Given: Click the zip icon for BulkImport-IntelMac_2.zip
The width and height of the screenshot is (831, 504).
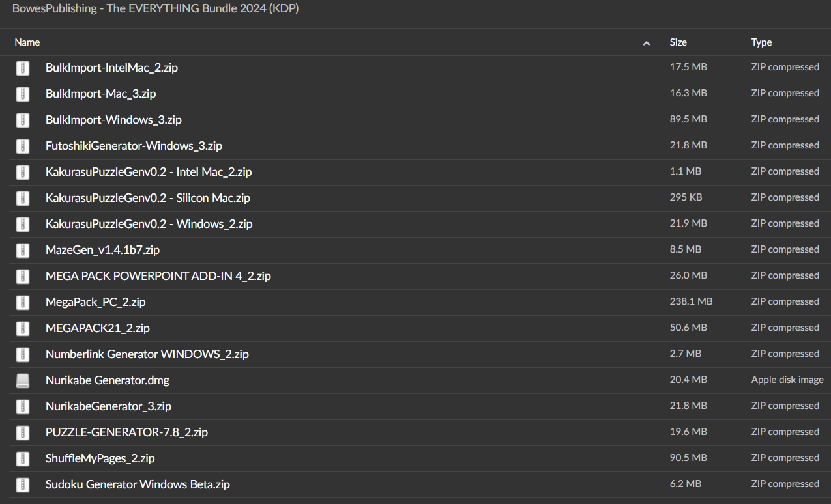Looking at the screenshot, I should click(23, 68).
